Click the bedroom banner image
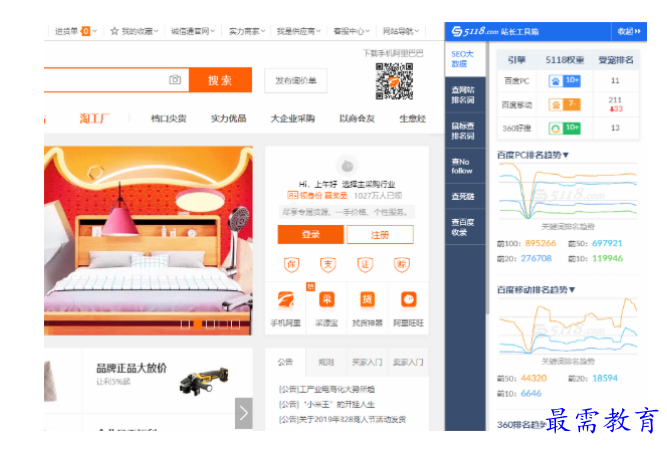The image size is (667, 452). tap(148, 241)
